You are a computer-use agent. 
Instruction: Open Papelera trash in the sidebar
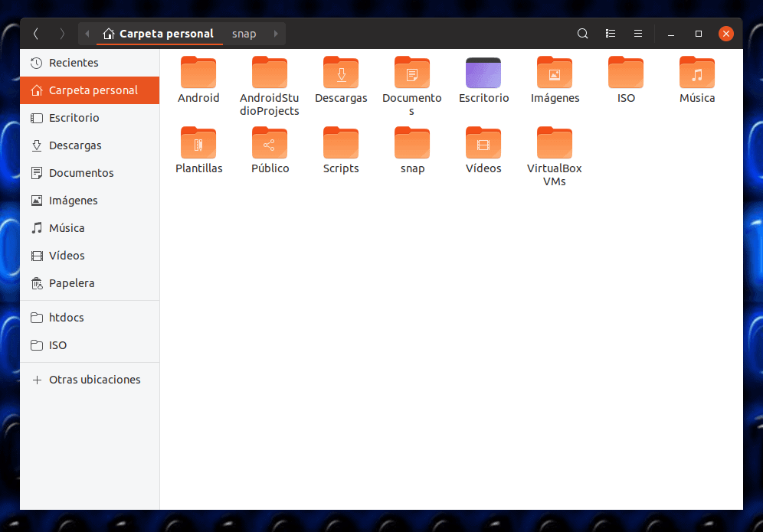click(x=90, y=283)
